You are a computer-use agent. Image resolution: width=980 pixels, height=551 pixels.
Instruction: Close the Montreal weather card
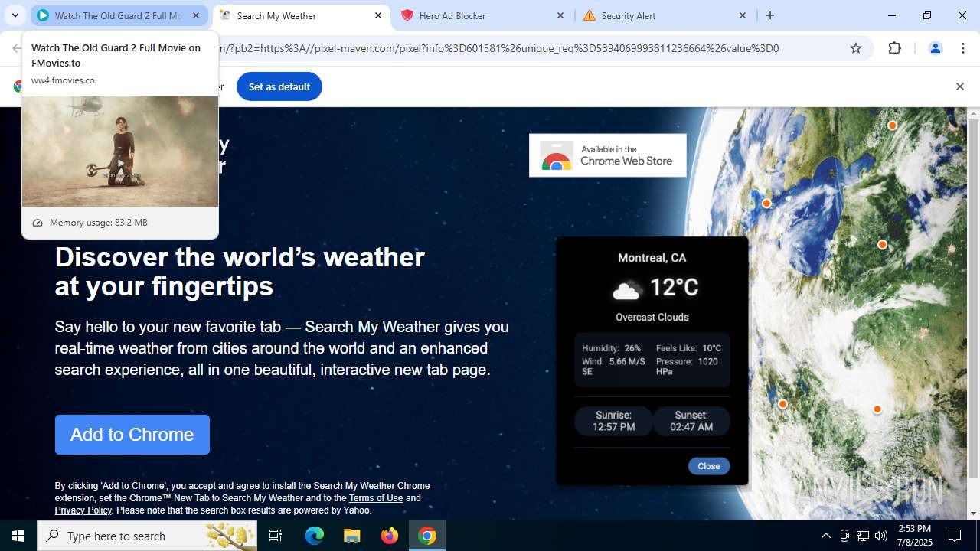[709, 466]
